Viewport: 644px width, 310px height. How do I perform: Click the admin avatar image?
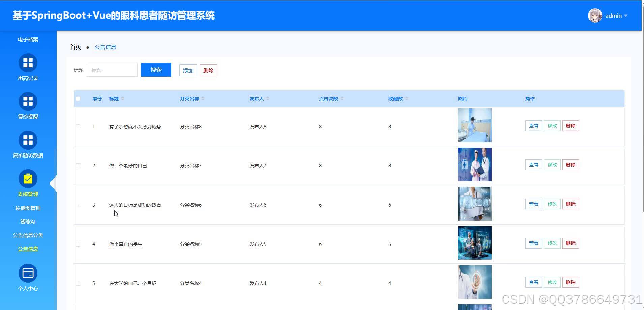click(595, 15)
